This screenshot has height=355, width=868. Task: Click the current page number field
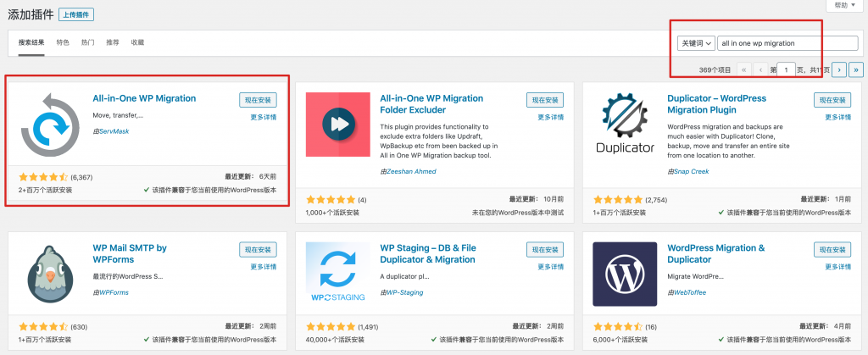(787, 69)
